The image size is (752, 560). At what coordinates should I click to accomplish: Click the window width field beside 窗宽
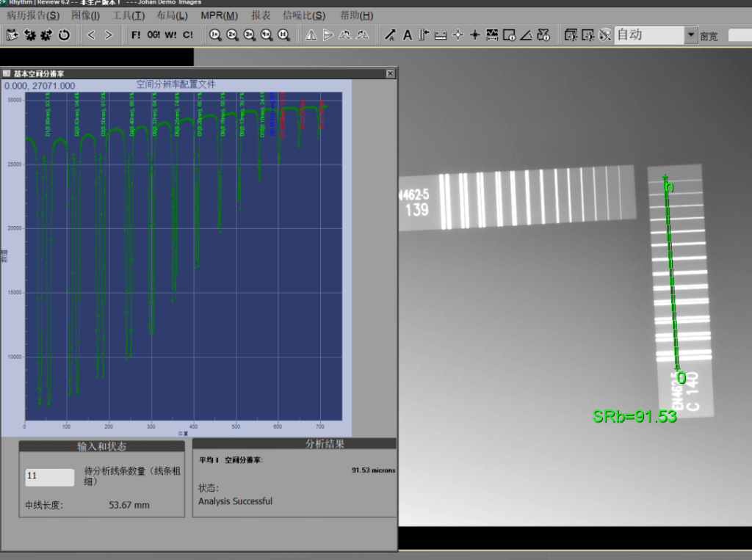[x=739, y=35]
